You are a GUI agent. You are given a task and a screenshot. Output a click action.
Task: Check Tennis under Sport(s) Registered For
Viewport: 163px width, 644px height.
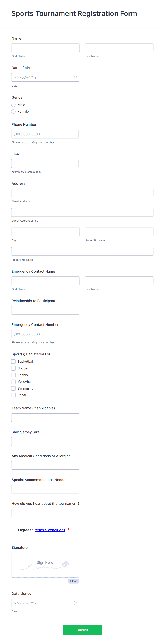(13, 375)
